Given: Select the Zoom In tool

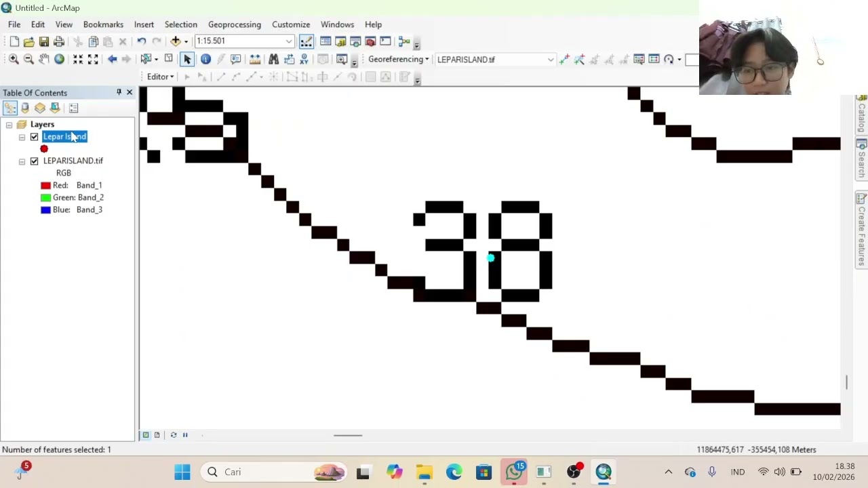Looking at the screenshot, I should coord(14,60).
